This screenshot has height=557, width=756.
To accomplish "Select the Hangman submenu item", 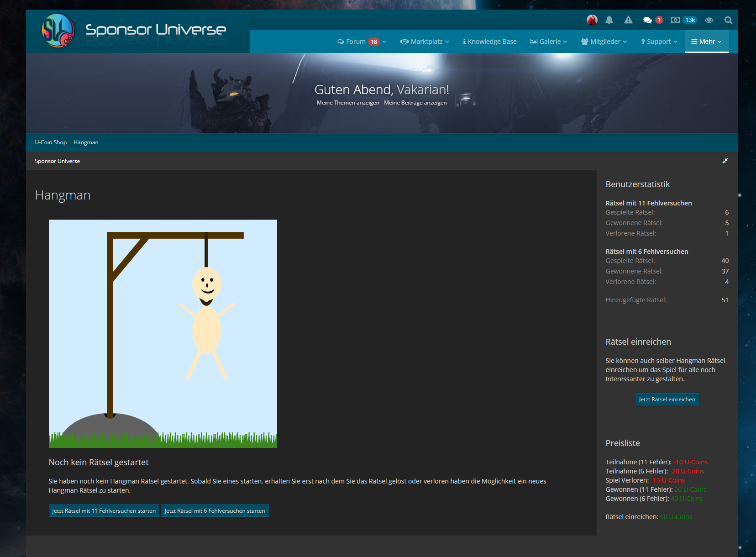I will (86, 142).
